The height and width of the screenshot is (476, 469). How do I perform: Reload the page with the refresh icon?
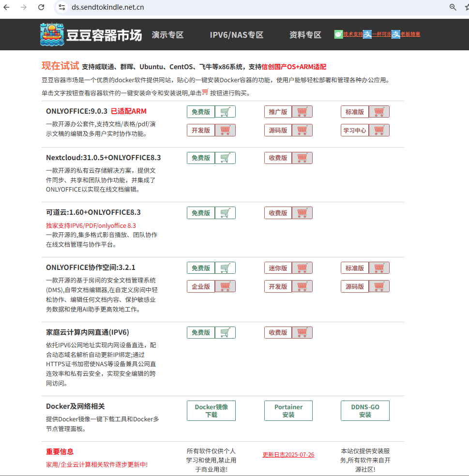point(41,7)
